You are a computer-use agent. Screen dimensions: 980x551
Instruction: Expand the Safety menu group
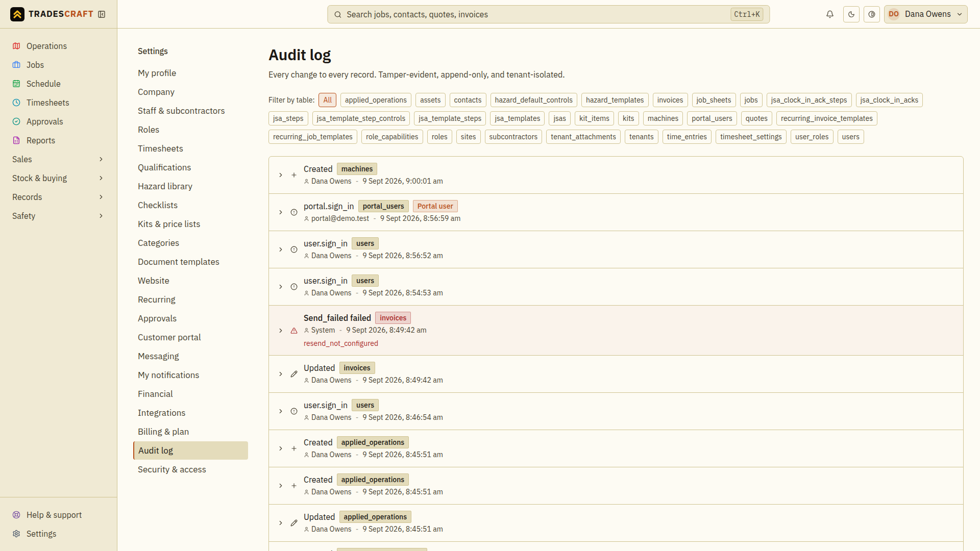58,216
